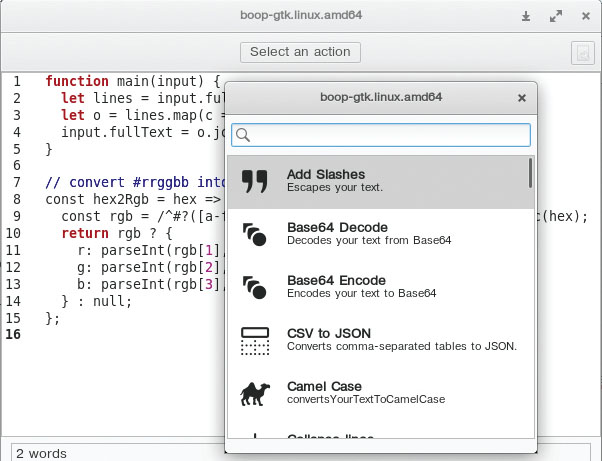Place cursor on editor line 16
Viewport: 602px width, 461px height.
pyautogui.click(x=120, y=334)
